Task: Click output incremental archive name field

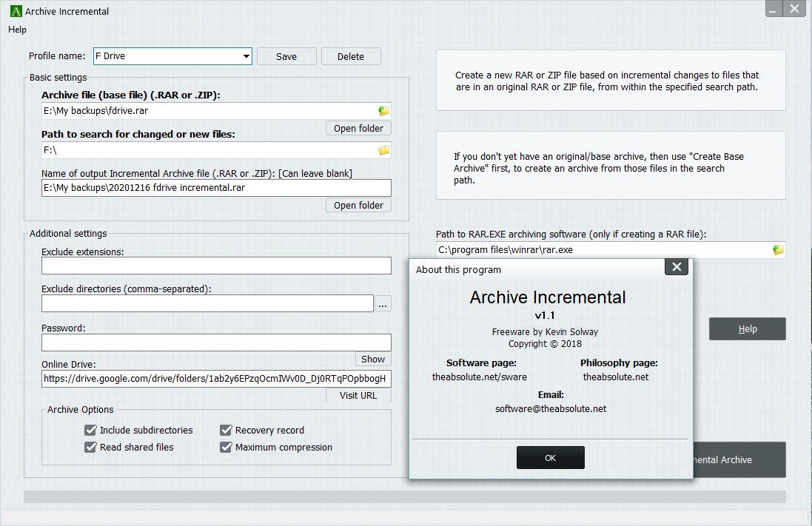Action: point(216,187)
